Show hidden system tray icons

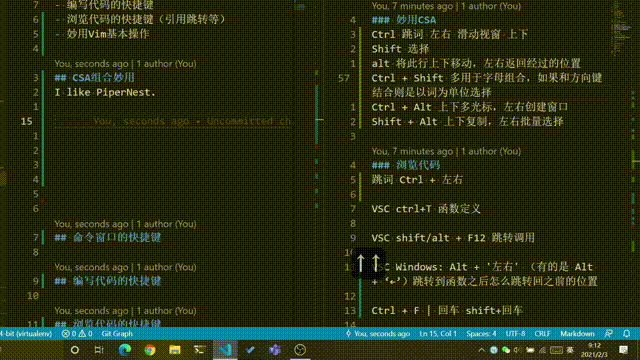pyautogui.click(x=482, y=350)
